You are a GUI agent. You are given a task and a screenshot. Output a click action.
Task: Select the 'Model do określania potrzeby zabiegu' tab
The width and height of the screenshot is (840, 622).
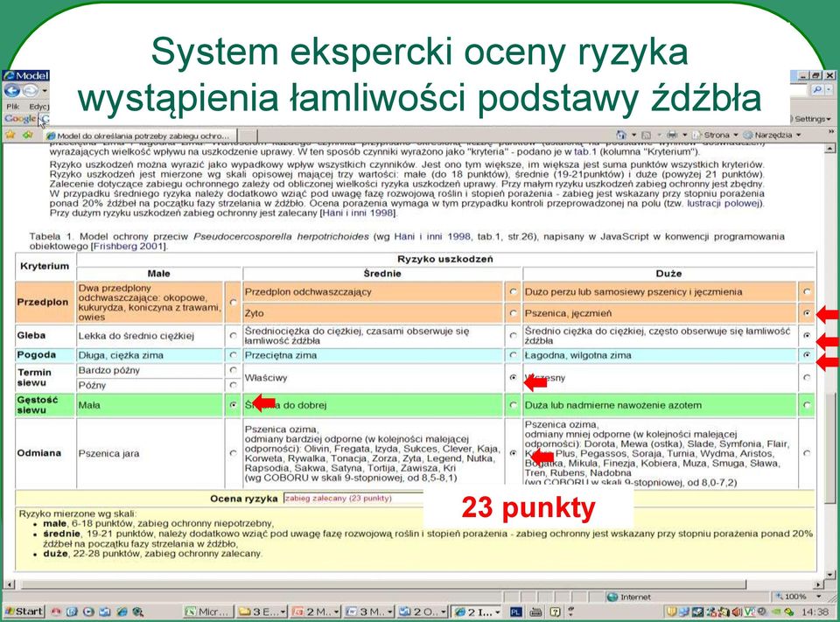click(x=140, y=136)
